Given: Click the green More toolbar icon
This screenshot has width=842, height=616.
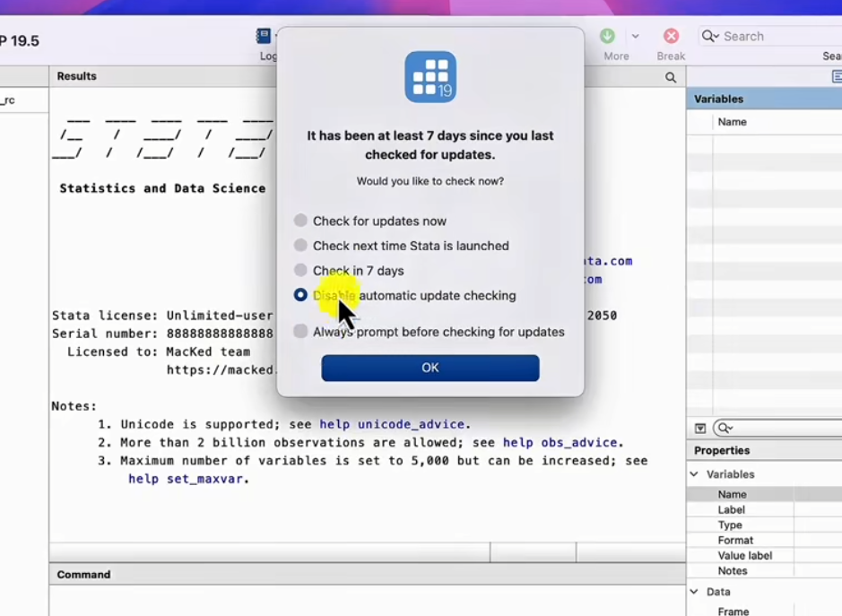Looking at the screenshot, I should tap(607, 36).
